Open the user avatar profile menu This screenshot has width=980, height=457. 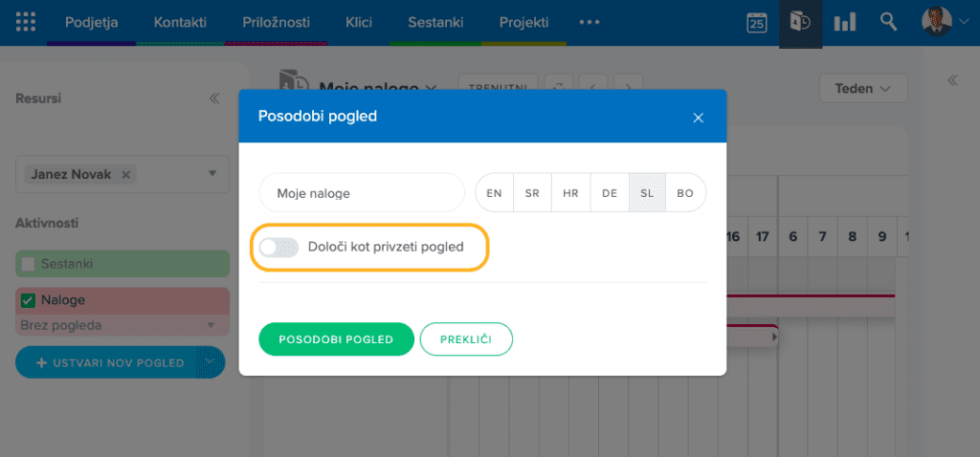pyautogui.click(x=937, y=21)
